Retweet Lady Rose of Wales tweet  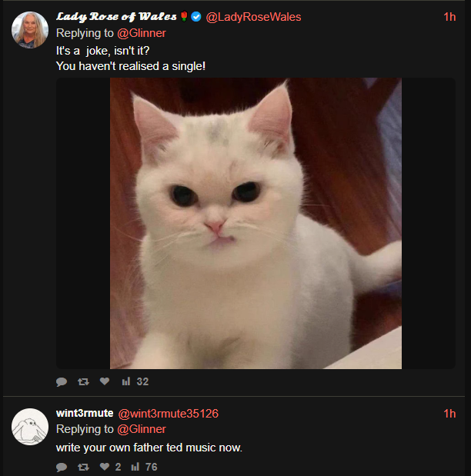pos(83,381)
